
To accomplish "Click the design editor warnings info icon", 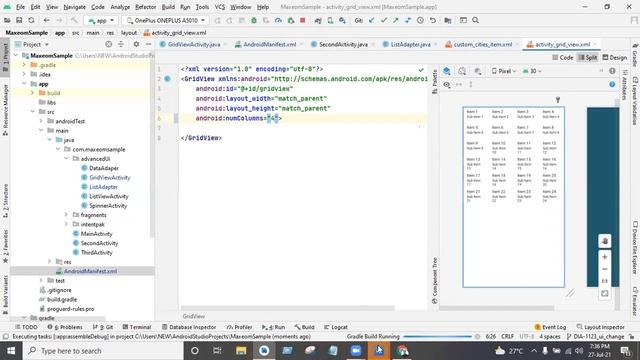I will [612, 71].
